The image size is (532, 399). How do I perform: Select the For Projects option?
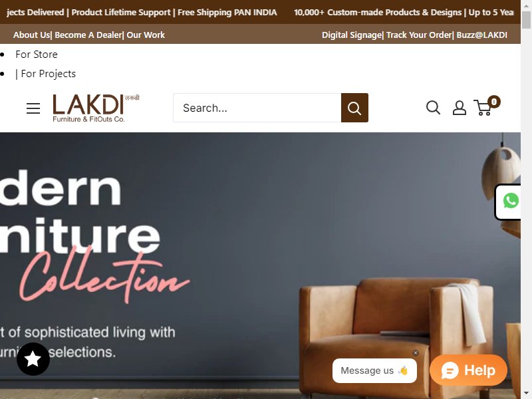pos(48,74)
